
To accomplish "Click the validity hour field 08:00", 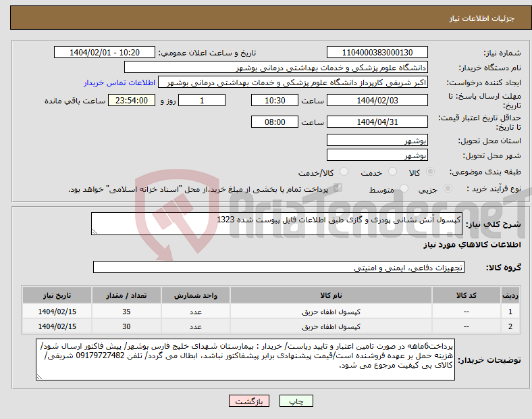I will (x=275, y=122).
